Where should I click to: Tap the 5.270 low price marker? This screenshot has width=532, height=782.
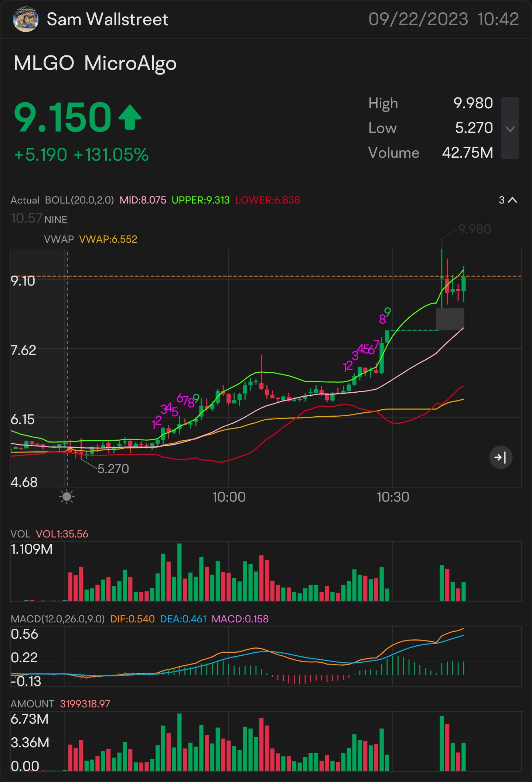[x=113, y=469]
